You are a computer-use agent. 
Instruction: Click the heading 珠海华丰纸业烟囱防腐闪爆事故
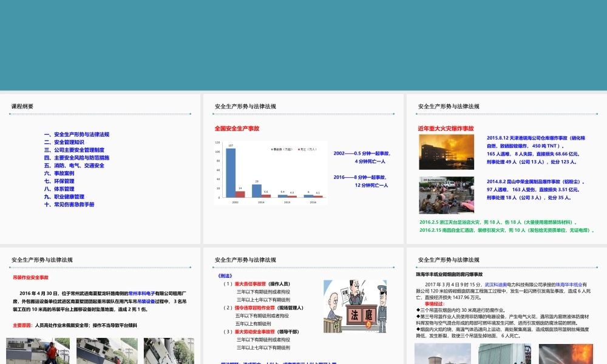(449, 274)
